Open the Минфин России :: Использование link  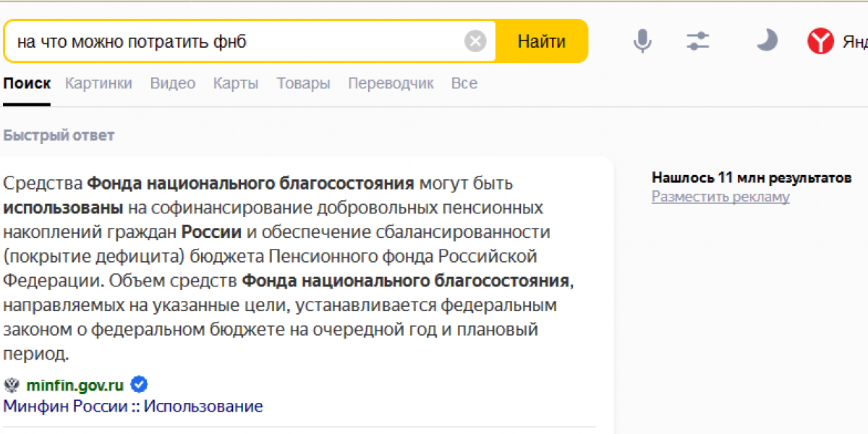pyautogui.click(x=133, y=406)
